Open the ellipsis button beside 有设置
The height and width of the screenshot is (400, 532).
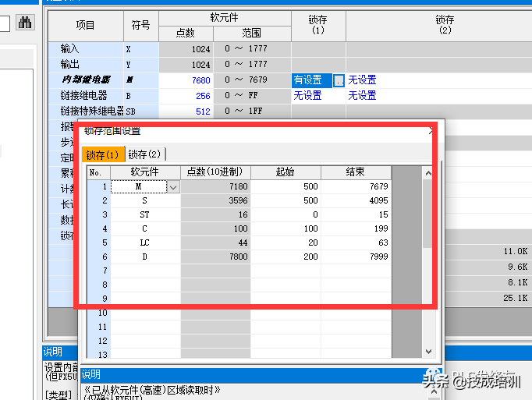[x=339, y=80]
